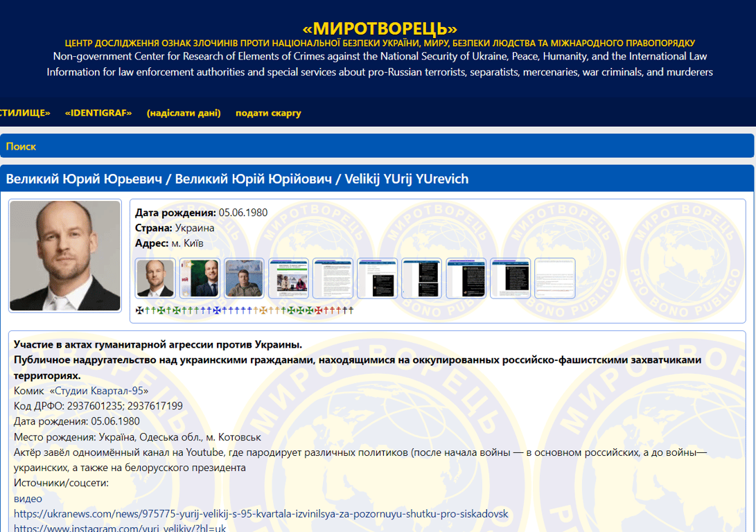Click the red iron cross icon
756x532 pixels.
point(319,310)
